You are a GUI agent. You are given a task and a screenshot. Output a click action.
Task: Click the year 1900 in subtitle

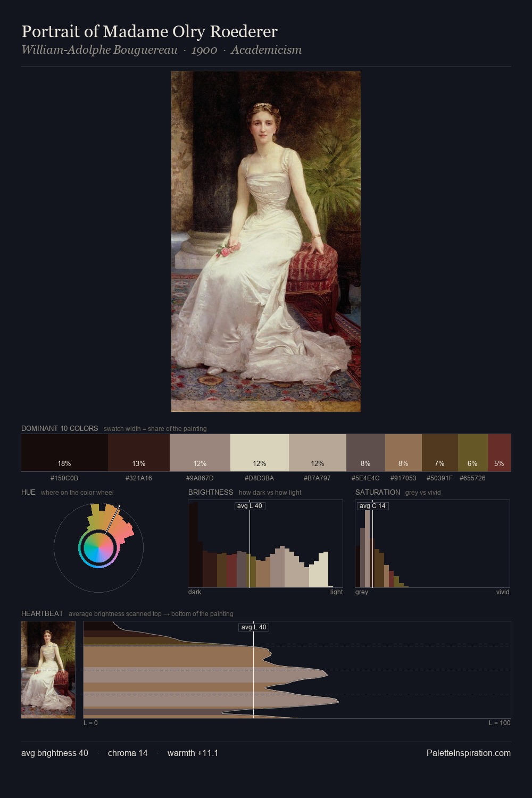point(204,50)
